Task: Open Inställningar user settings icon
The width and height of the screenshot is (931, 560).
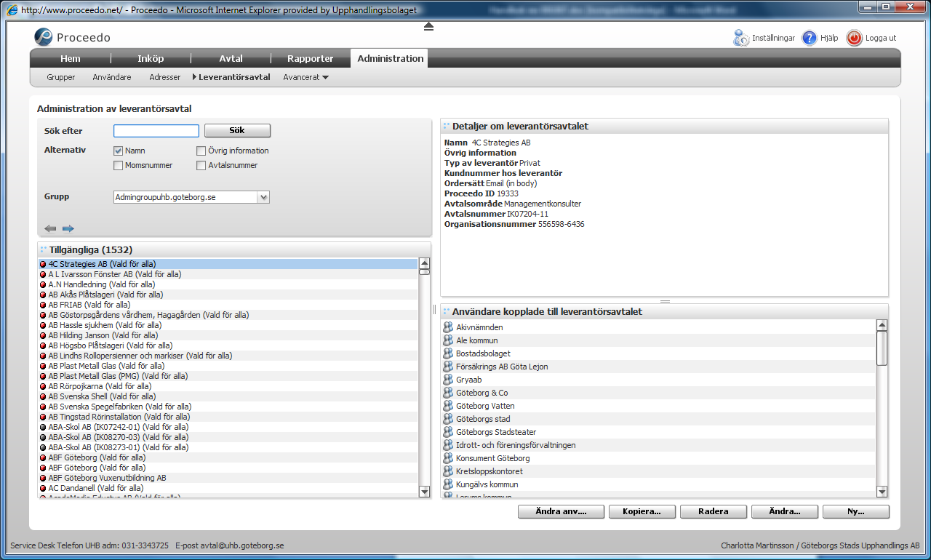Action: point(741,38)
